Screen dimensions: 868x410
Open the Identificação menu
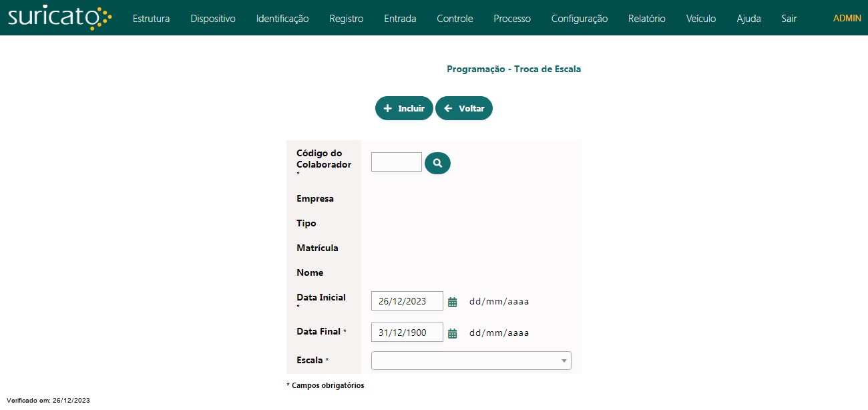(282, 19)
